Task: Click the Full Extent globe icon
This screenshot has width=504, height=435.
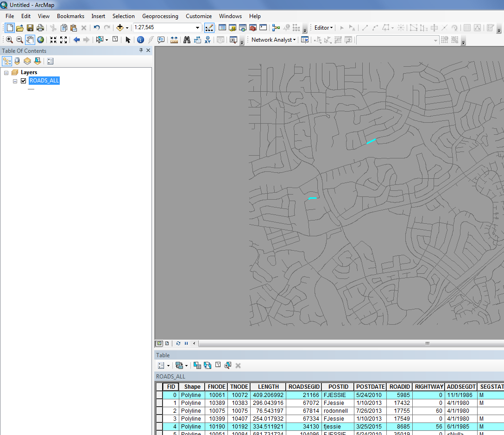Action: tap(41, 40)
